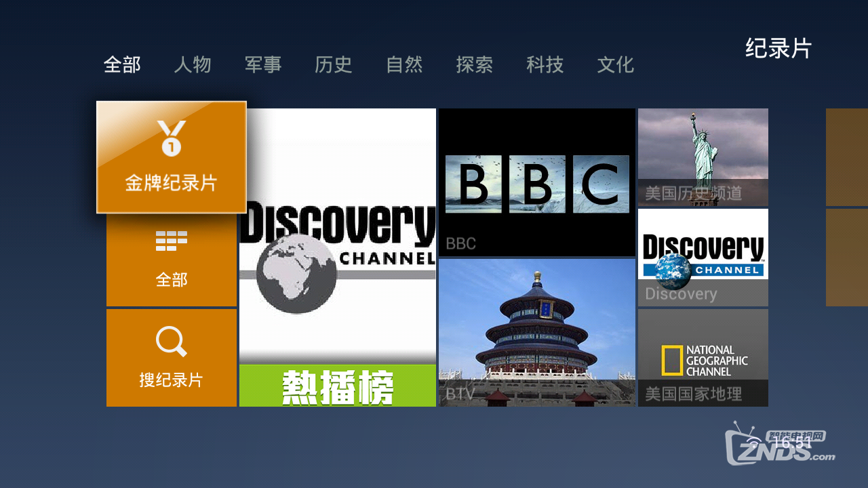
Task: Open the large Discovery Channel 热播榜 poster
Action: pyautogui.click(x=338, y=258)
